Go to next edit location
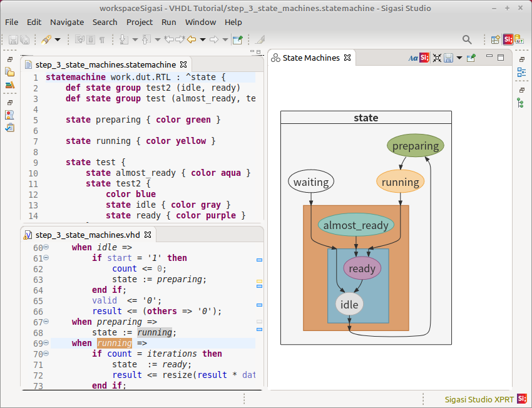532x408 pixels. (180, 39)
